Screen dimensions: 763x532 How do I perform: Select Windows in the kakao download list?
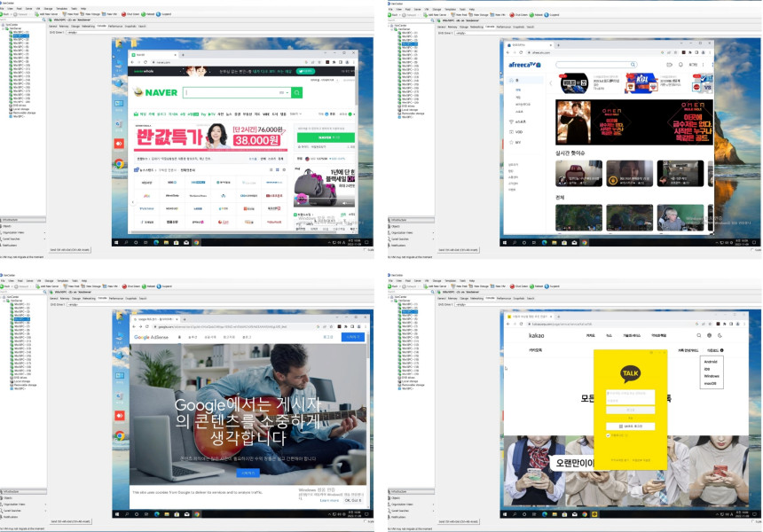712,376
